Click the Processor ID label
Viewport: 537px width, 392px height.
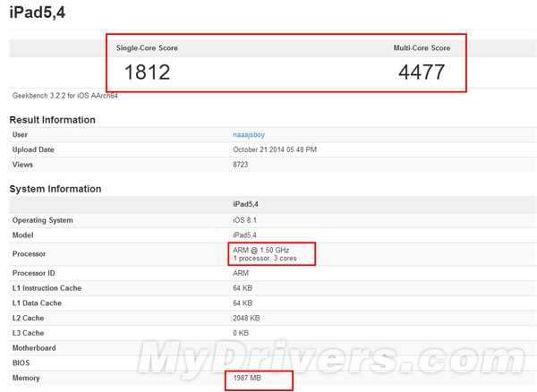(34, 273)
